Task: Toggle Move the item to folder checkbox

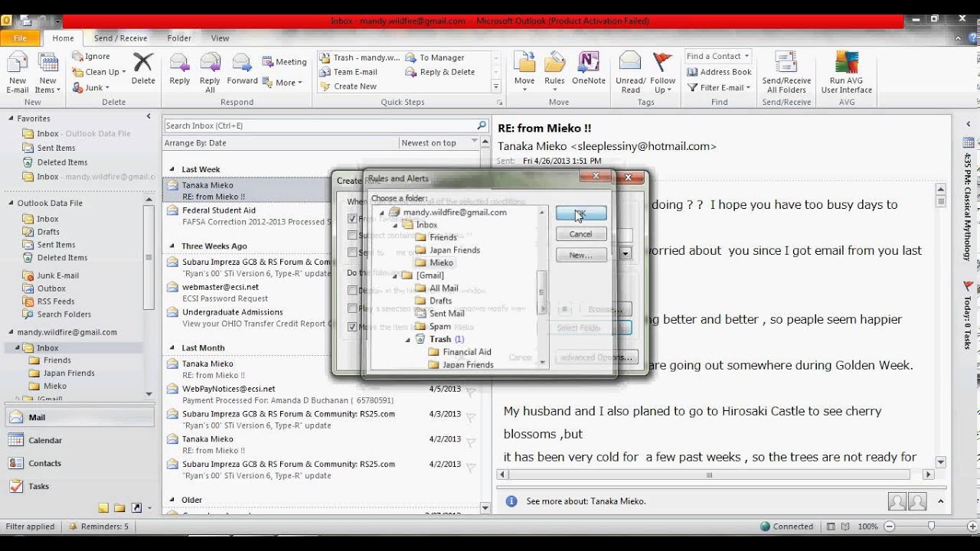Action: (352, 327)
